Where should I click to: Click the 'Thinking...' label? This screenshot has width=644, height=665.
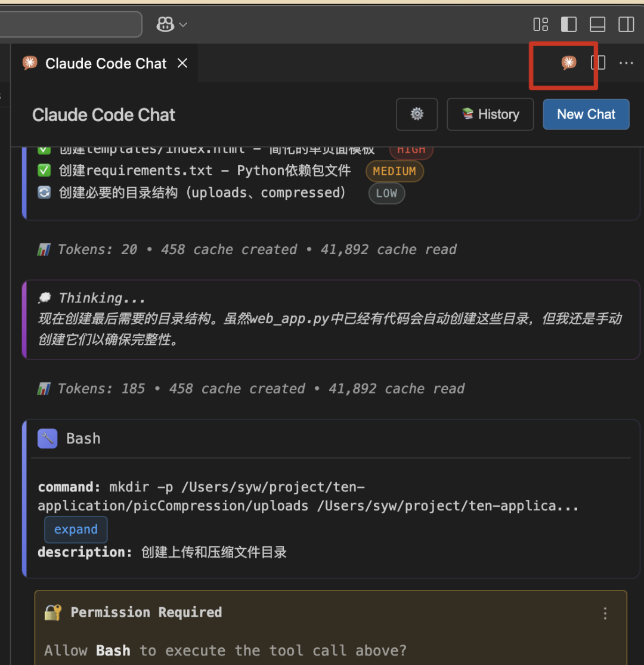click(x=102, y=298)
